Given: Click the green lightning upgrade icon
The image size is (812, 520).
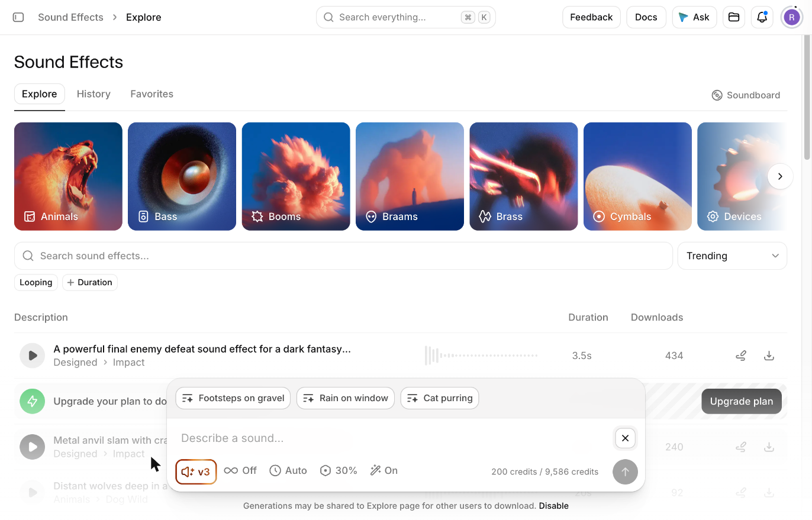Looking at the screenshot, I should click(33, 401).
